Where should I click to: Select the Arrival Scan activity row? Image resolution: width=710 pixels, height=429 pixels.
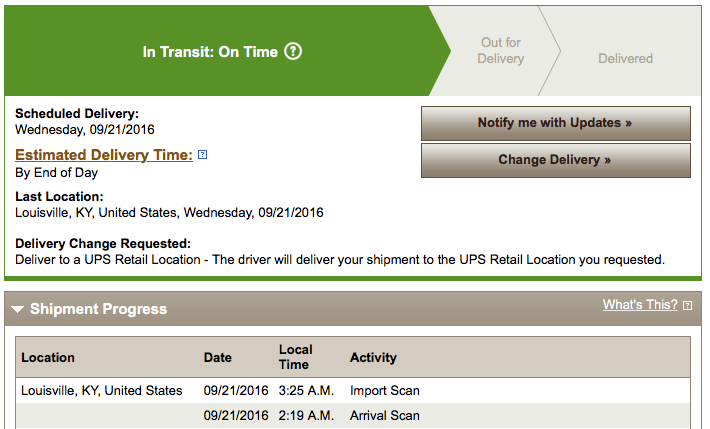pos(353,415)
